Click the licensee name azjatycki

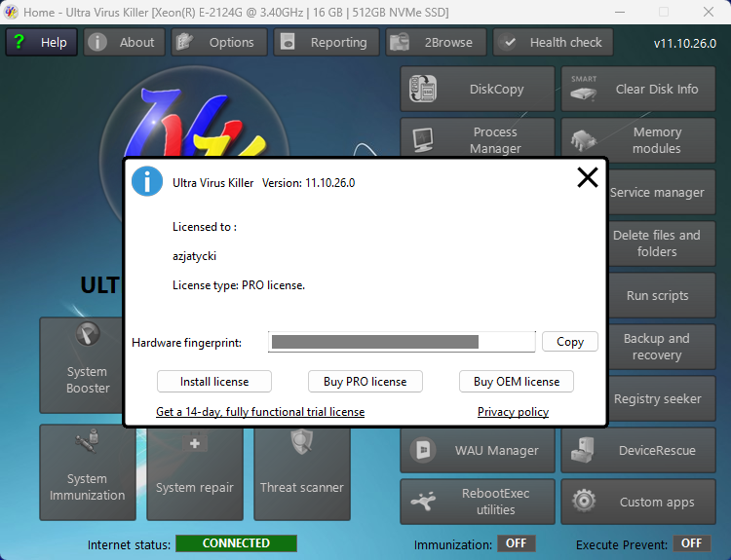coord(194,256)
